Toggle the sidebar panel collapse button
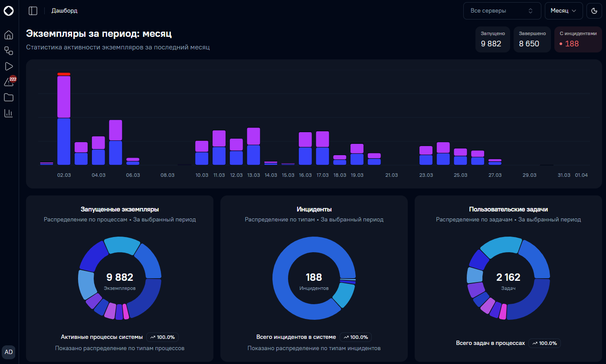Viewport: 606px width, 364px height. (x=33, y=11)
